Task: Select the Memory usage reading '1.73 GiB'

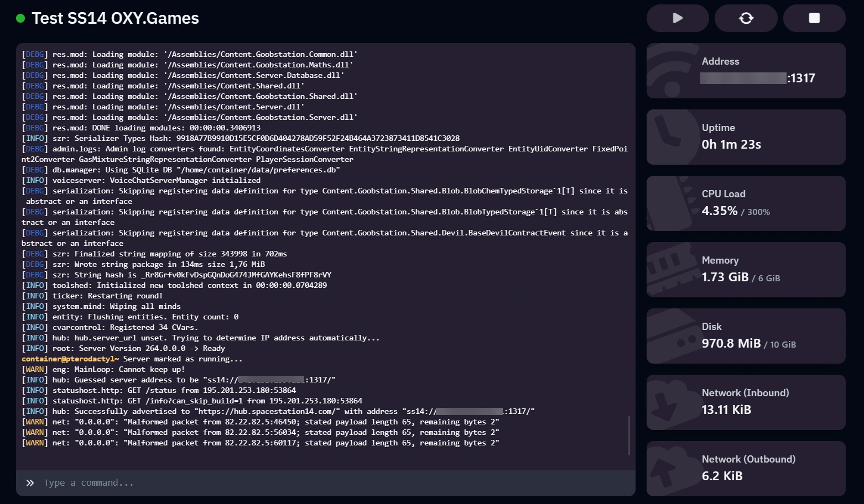Action: [x=725, y=277]
